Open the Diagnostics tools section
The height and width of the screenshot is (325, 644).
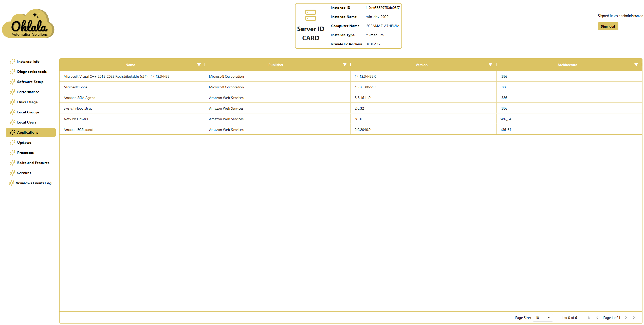(31, 72)
